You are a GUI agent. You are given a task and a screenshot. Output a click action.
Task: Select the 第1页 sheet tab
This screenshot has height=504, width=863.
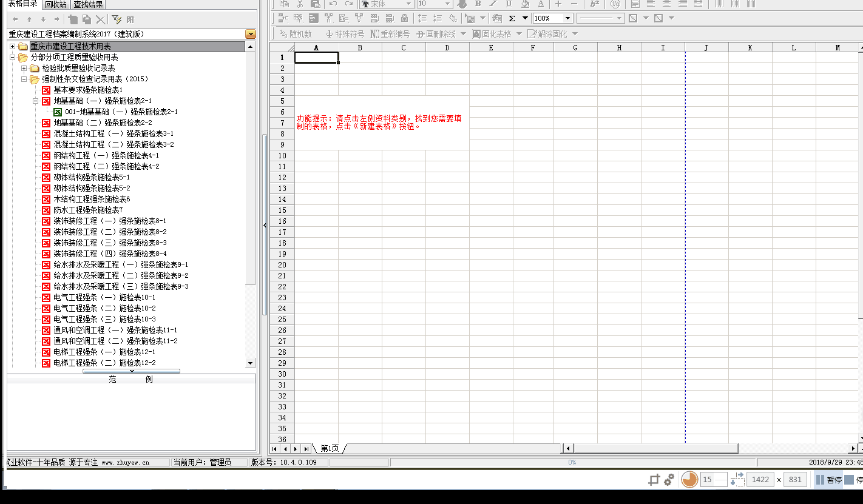[330, 448]
